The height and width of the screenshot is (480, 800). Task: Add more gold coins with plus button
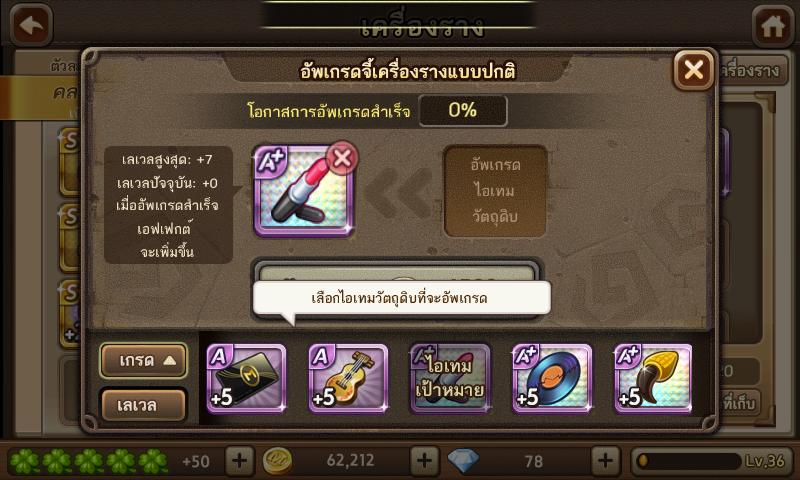(424, 461)
